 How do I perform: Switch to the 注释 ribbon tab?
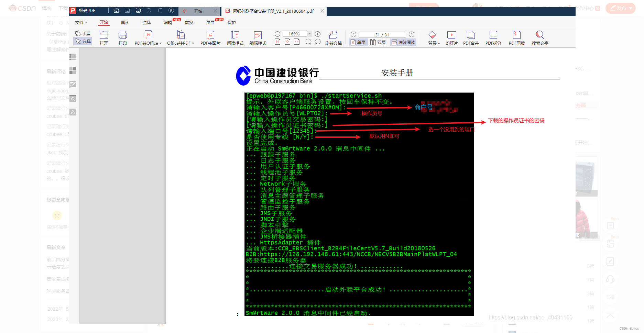tap(146, 23)
